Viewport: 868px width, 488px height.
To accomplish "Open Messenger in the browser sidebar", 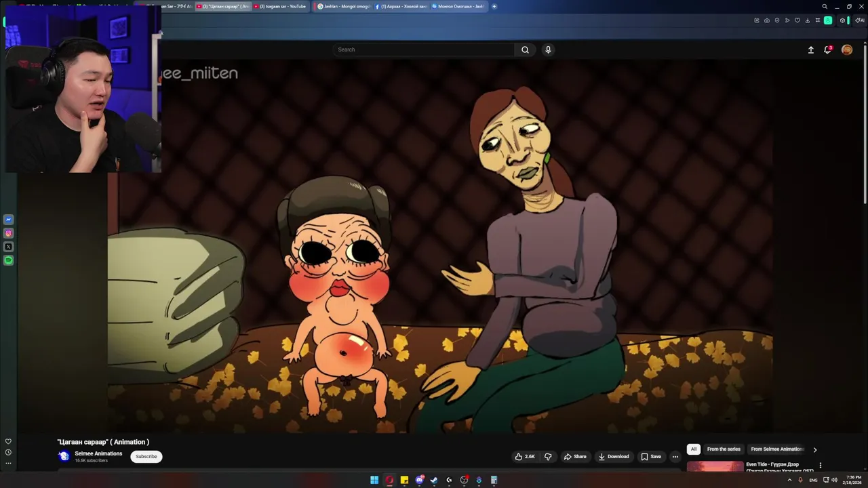I will tap(9, 220).
